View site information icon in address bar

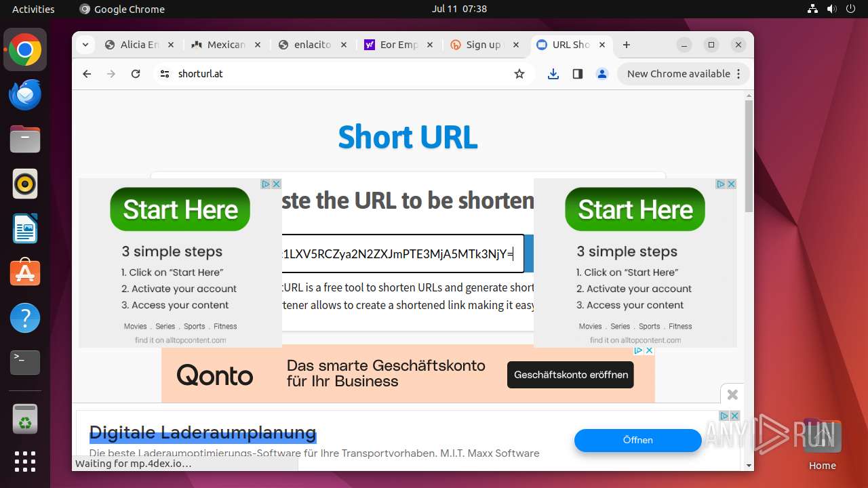165,74
